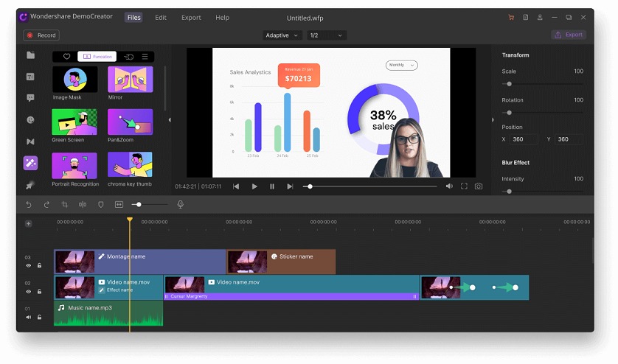Screen dimensions: 618x364
Task: Select the motion arrow tab in effects
Action: point(128,57)
